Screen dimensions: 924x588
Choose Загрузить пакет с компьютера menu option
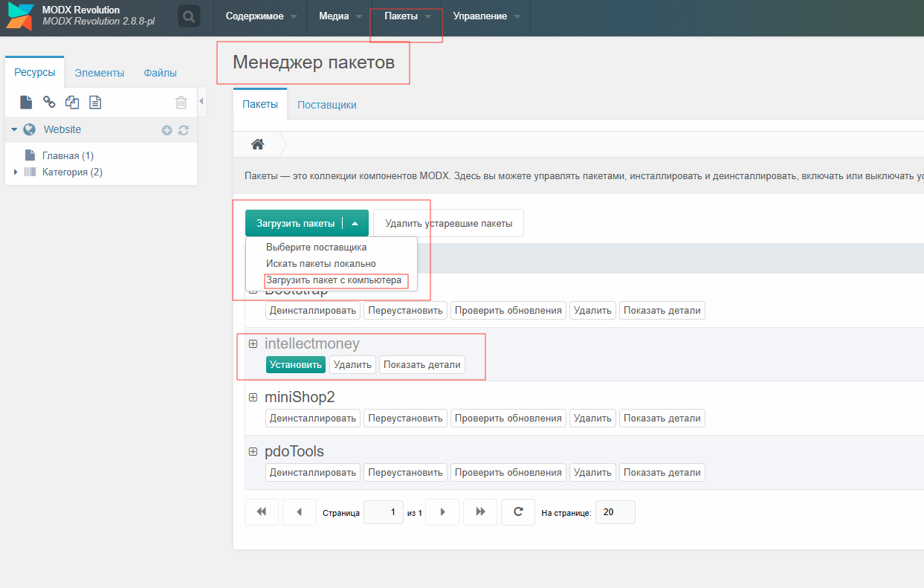tap(333, 281)
